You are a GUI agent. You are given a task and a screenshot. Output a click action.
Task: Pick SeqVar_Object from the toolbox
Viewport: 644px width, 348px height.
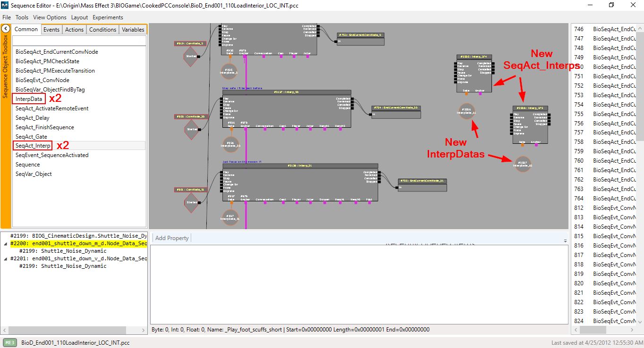(34, 174)
